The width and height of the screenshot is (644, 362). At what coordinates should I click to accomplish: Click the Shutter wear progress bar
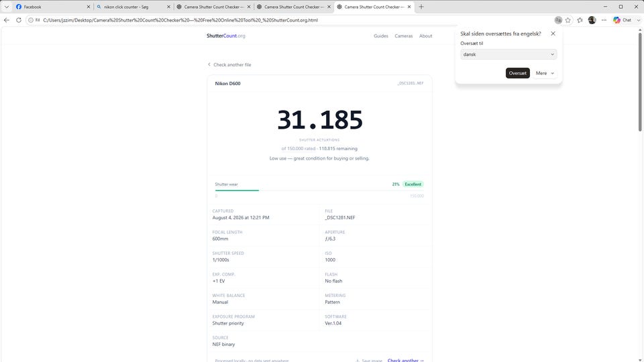click(x=319, y=190)
